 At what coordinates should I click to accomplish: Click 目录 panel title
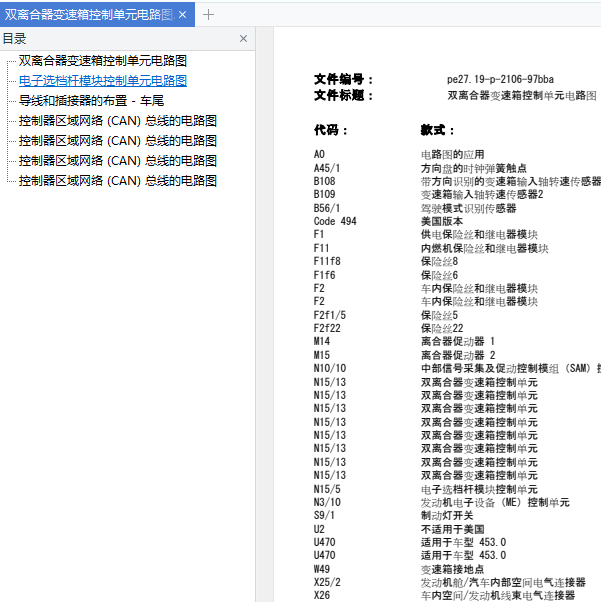pos(14,38)
